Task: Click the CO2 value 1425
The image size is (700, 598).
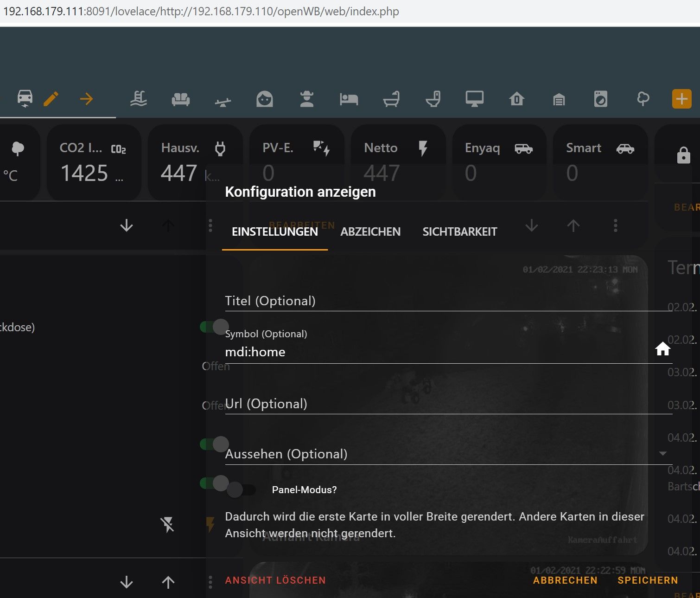Action: [x=84, y=173]
